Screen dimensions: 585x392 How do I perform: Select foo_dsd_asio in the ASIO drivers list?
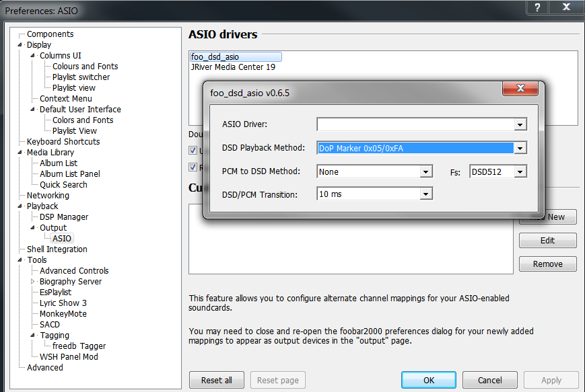click(235, 56)
